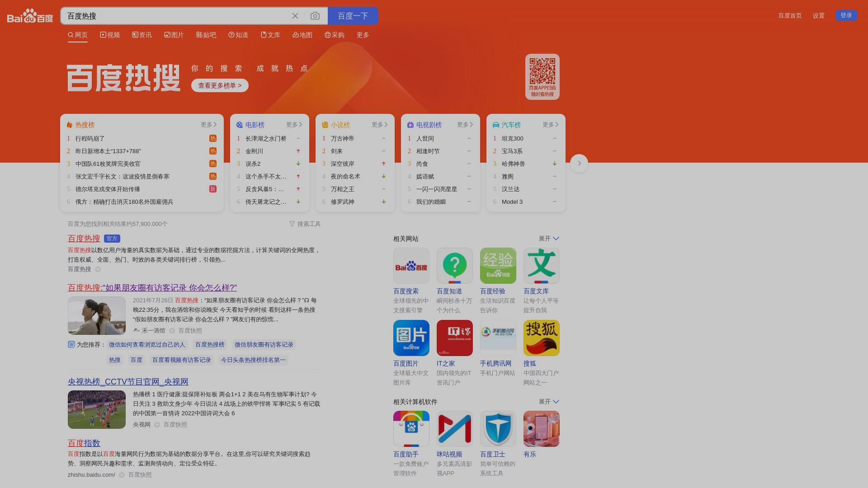Open 更多 in the 小说榜 card

point(380,125)
